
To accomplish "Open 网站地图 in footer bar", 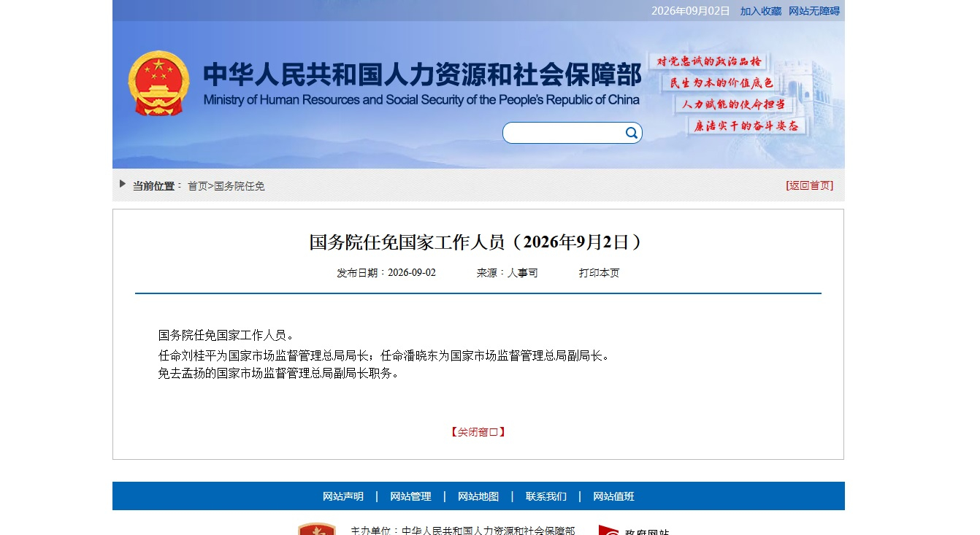I will [478, 496].
